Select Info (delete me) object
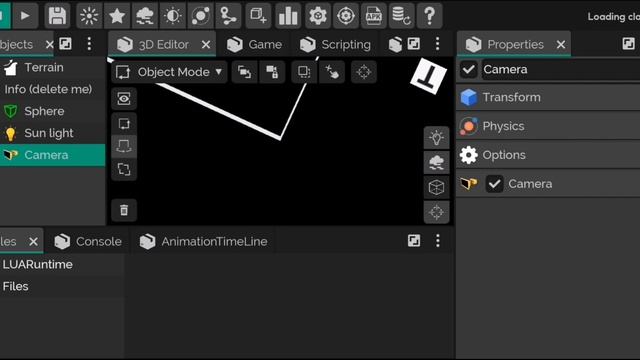Image resolution: width=640 pixels, height=360 pixels. coord(52,89)
